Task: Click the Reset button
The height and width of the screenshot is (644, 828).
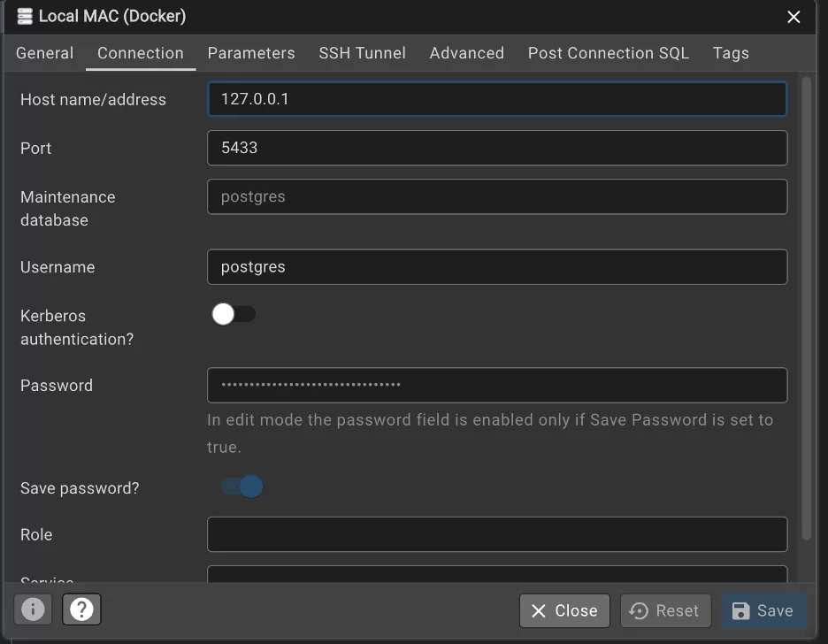Action: tap(665, 610)
